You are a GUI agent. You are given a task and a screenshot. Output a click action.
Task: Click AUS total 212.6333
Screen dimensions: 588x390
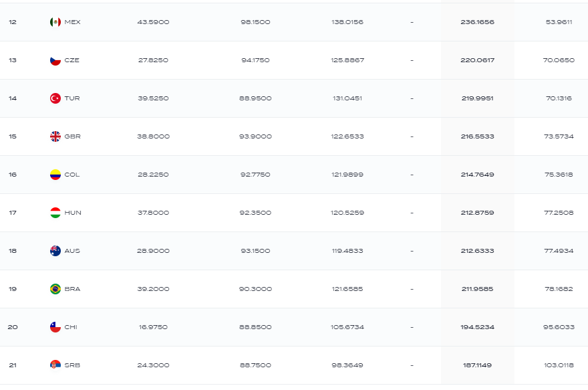point(477,251)
